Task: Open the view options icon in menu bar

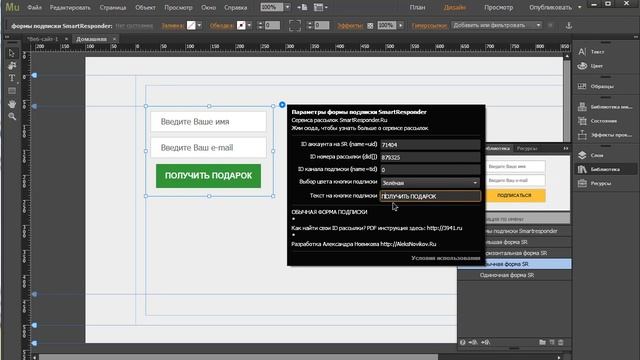Action: click(320, 7)
